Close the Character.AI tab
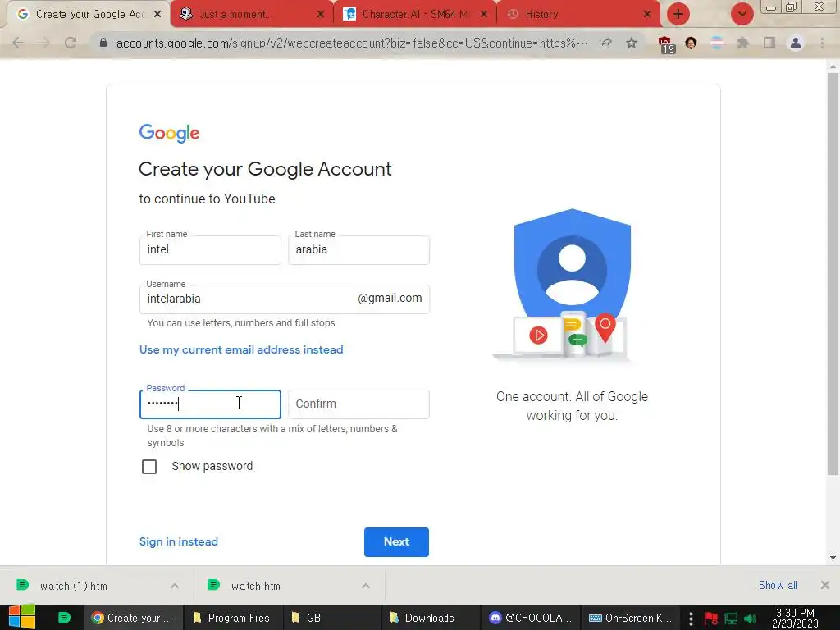 [x=484, y=15]
